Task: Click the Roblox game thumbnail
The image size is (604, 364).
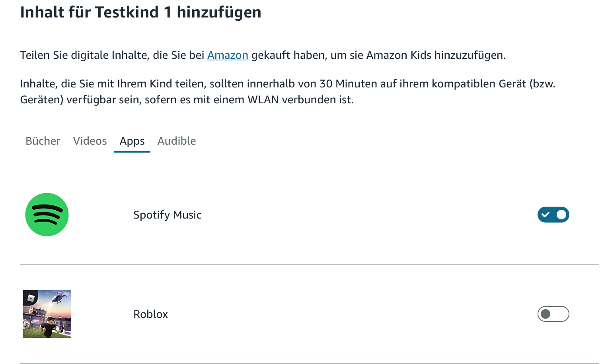Action: (x=47, y=314)
